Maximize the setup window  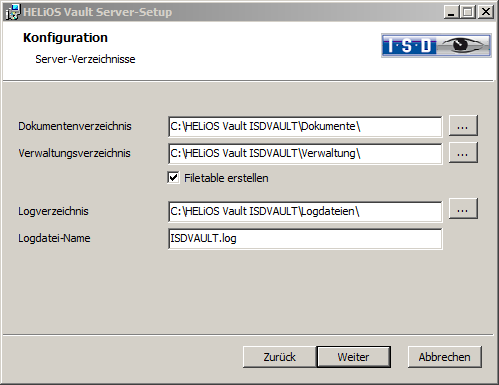tap(468, 12)
